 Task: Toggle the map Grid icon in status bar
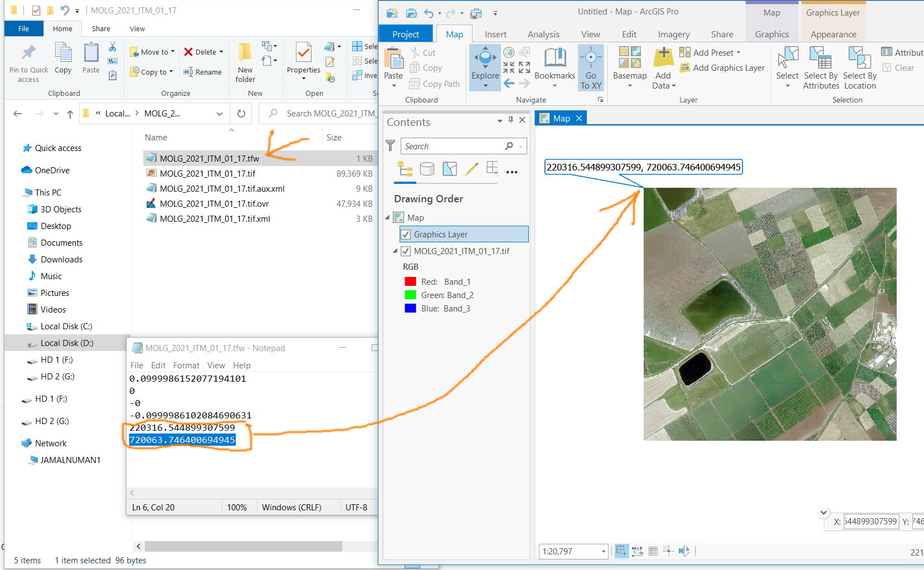(x=653, y=551)
